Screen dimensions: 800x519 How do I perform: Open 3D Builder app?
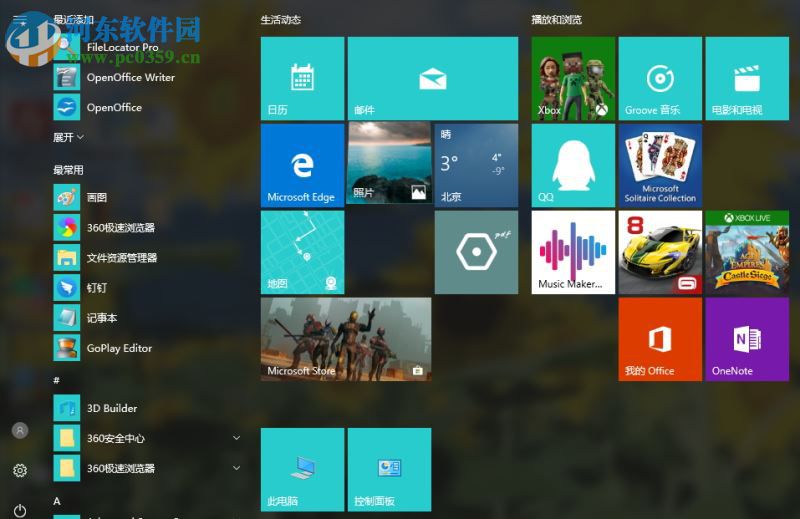(x=147, y=408)
